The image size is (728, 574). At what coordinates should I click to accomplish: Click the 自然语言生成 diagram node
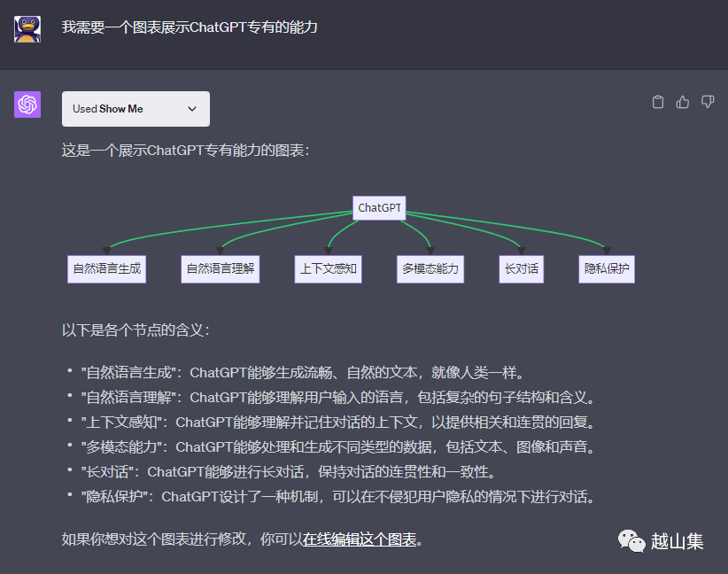tap(107, 269)
